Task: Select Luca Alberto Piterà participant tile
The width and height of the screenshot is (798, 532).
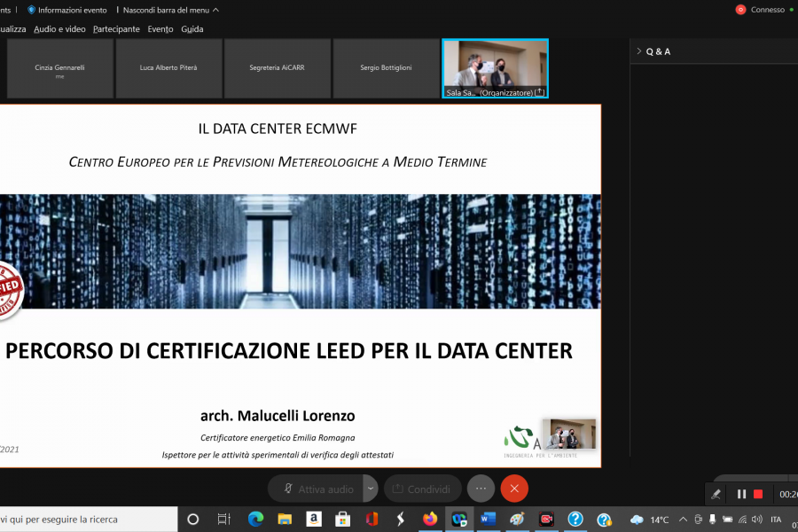Action: pyautogui.click(x=168, y=68)
